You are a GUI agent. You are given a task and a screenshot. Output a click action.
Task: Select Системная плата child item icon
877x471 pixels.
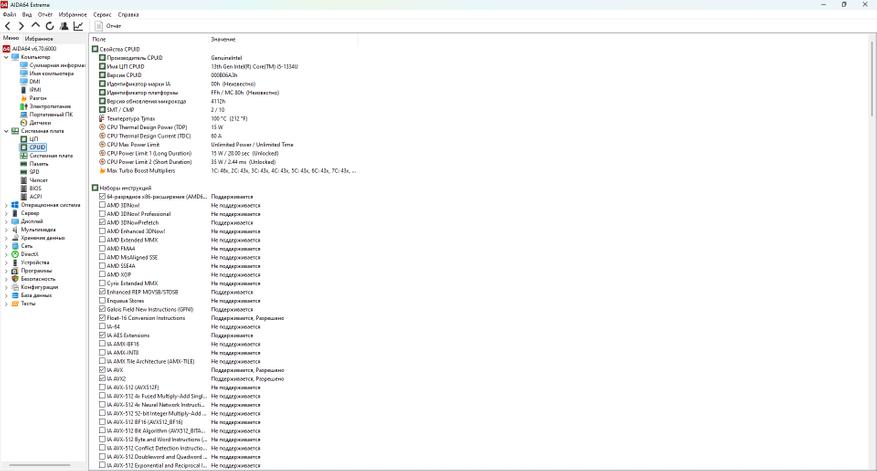[23, 156]
